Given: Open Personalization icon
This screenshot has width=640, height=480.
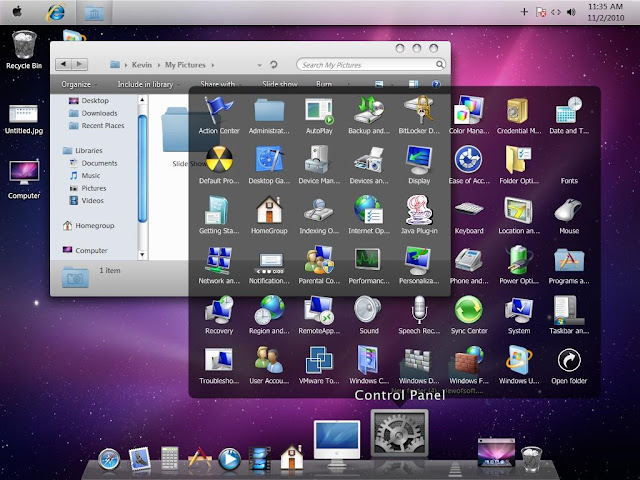Looking at the screenshot, I should click(419, 260).
